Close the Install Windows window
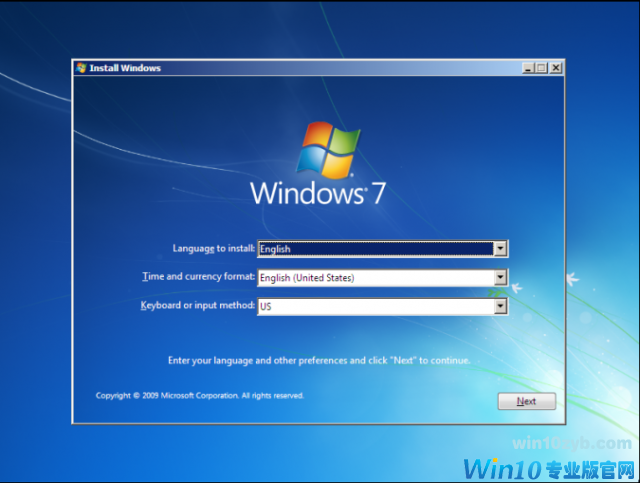Image resolution: width=640 pixels, height=483 pixels. click(556, 68)
